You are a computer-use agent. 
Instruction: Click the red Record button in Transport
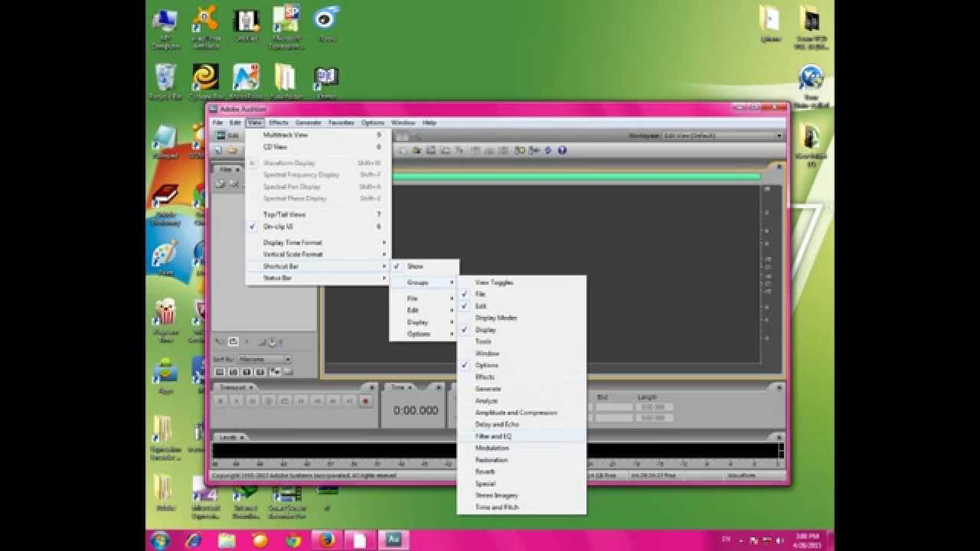365,400
